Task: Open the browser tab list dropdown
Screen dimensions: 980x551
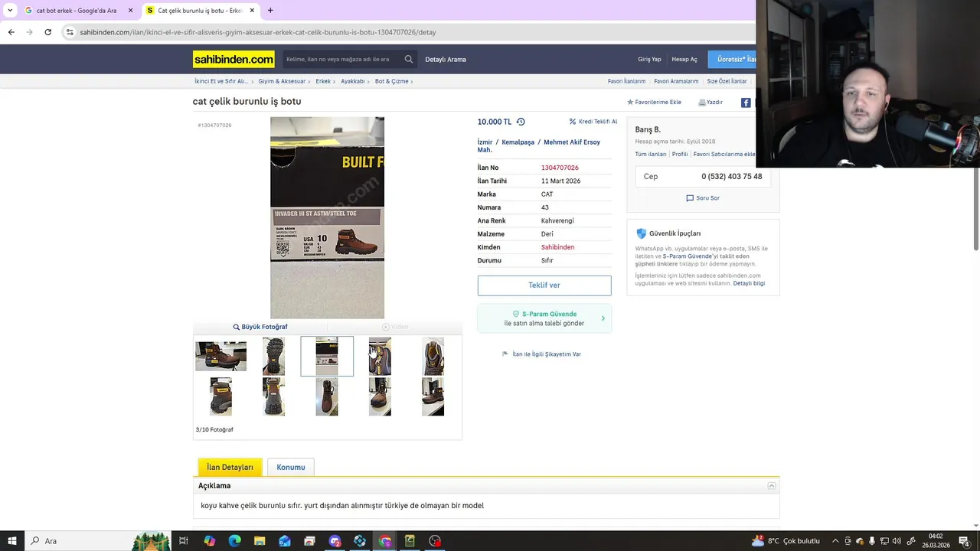Action: (10, 10)
